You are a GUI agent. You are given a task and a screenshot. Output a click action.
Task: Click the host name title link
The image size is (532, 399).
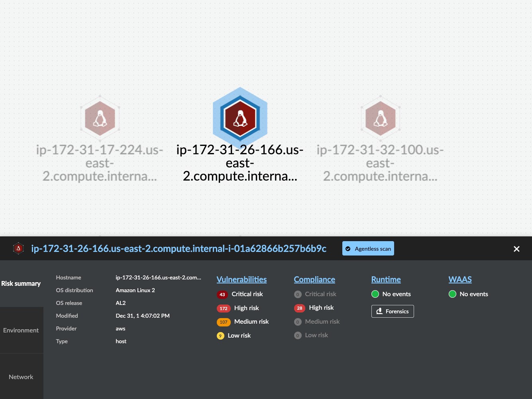click(179, 248)
